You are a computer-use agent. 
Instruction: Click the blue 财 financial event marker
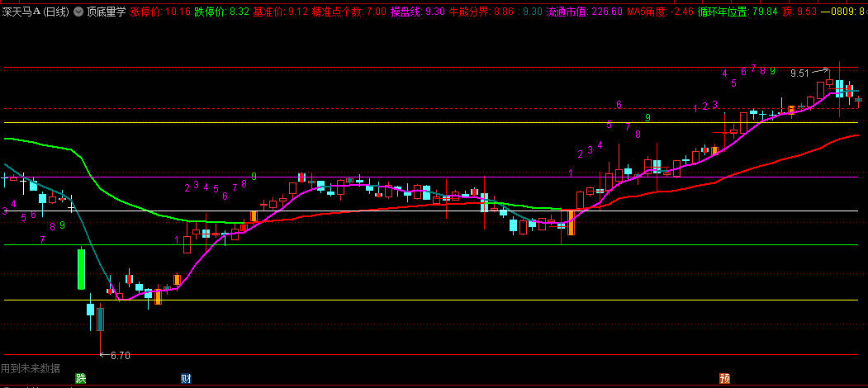(x=186, y=379)
